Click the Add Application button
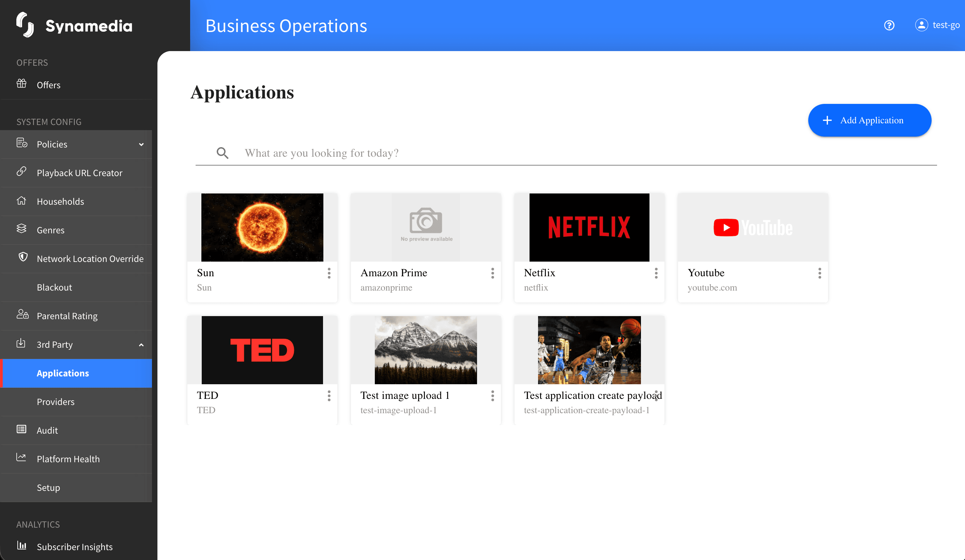The height and width of the screenshot is (560, 965). point(870,120)
